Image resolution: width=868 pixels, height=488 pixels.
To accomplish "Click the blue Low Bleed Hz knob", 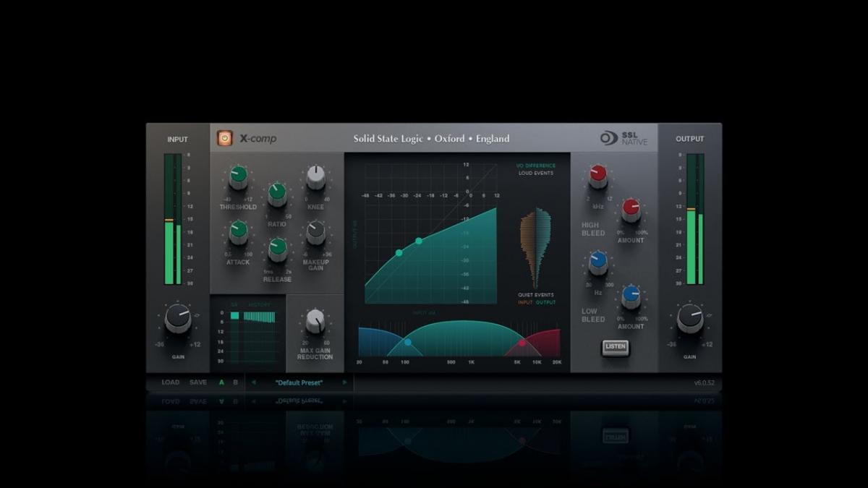I will tap(597, 263).
